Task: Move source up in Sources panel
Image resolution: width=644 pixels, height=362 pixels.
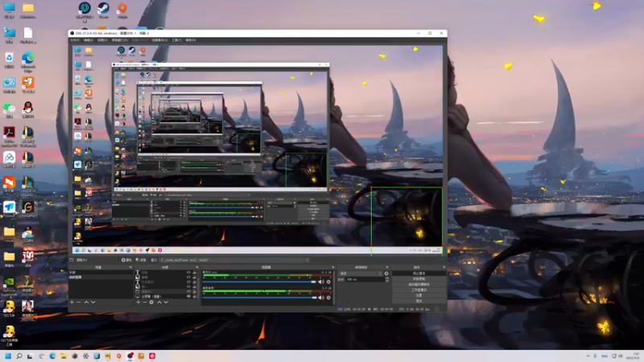Action: (x=159, y=302)
